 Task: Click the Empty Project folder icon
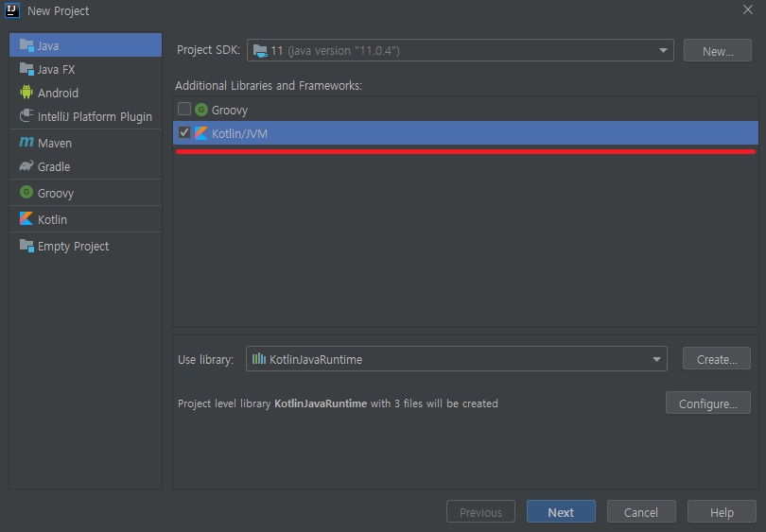tap(26, 246)
